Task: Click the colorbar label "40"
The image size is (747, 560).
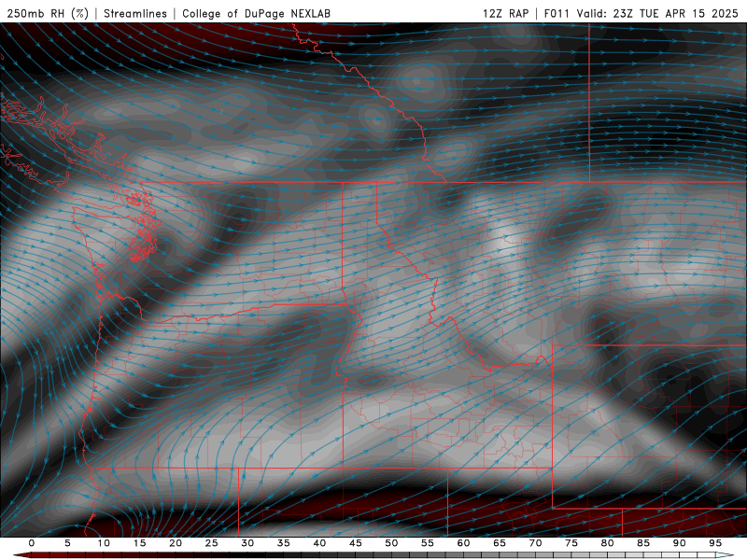Action: 319,543
